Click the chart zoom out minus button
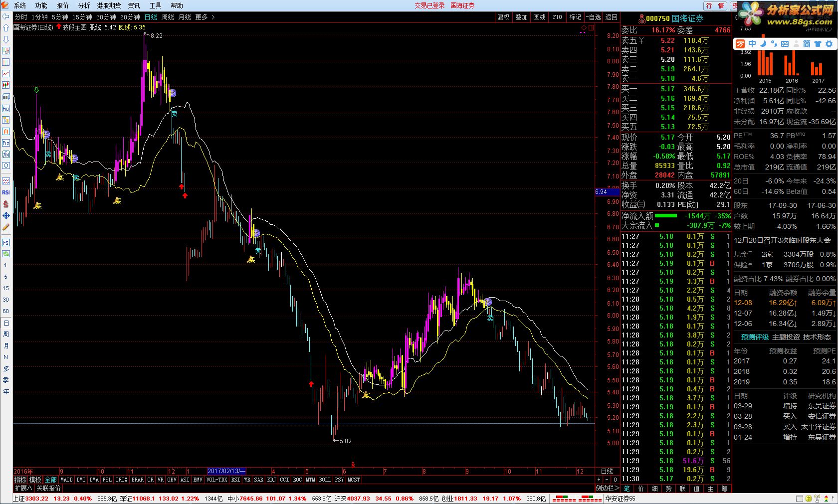 tap(607, 480)
